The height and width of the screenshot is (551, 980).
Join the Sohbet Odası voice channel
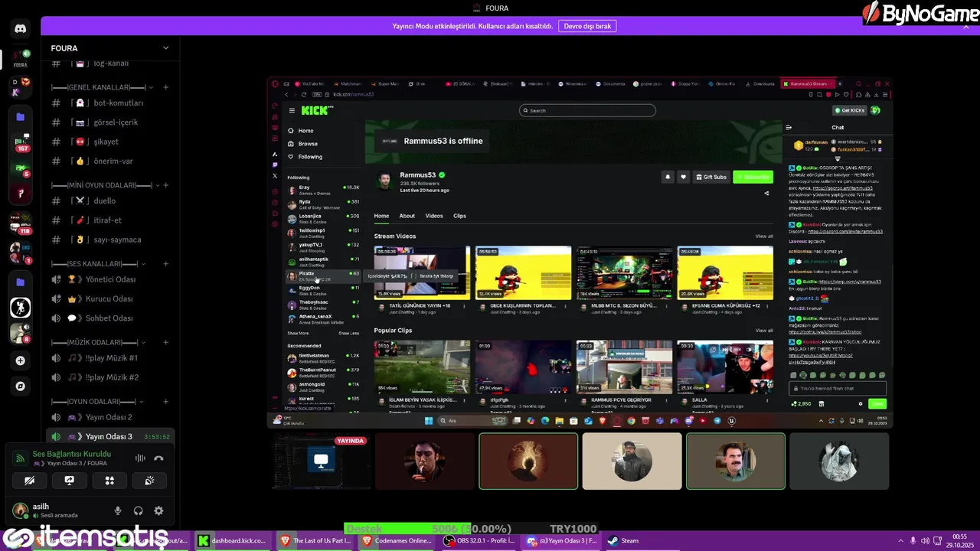click(x=110, y=318)
